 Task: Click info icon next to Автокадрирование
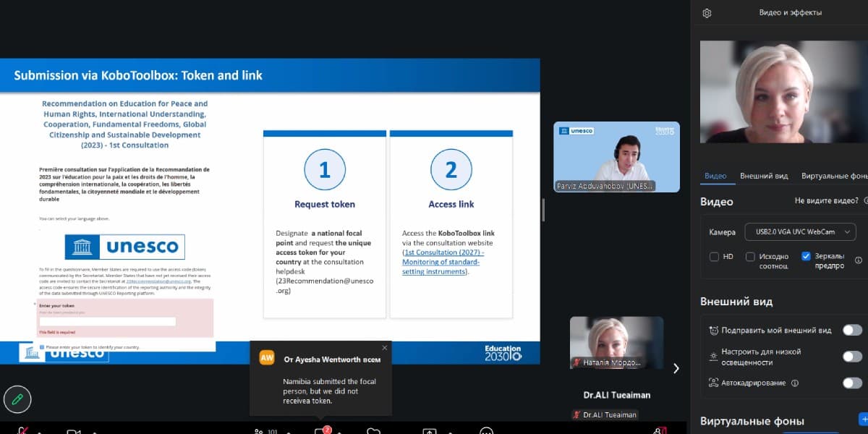(x=795, y=383)
